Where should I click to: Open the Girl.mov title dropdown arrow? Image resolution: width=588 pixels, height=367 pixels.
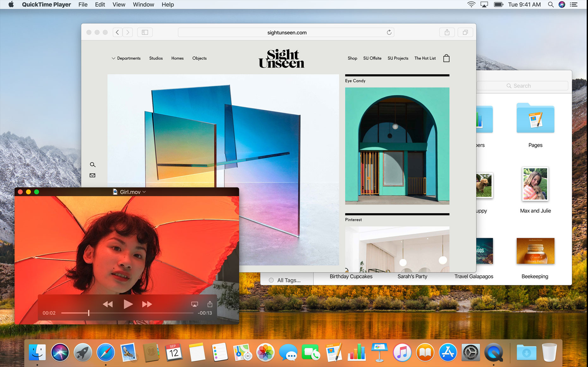(x=144, y=192)
